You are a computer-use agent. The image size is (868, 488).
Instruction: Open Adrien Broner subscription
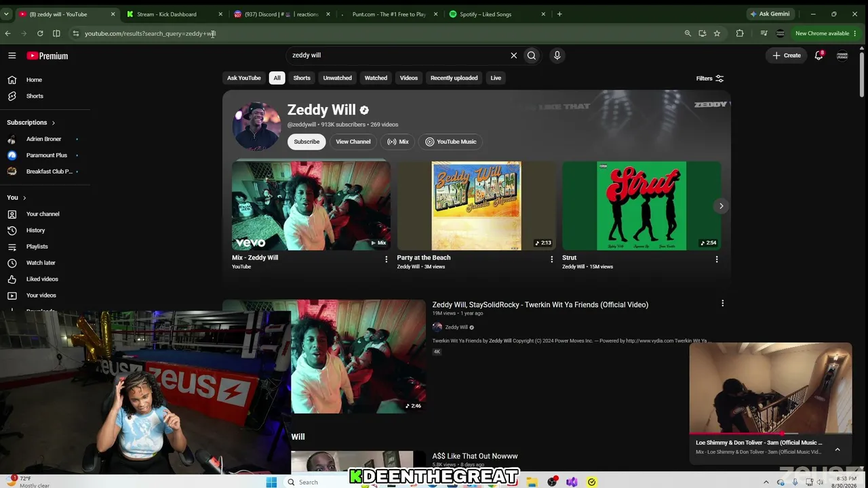tap(45, 139)
